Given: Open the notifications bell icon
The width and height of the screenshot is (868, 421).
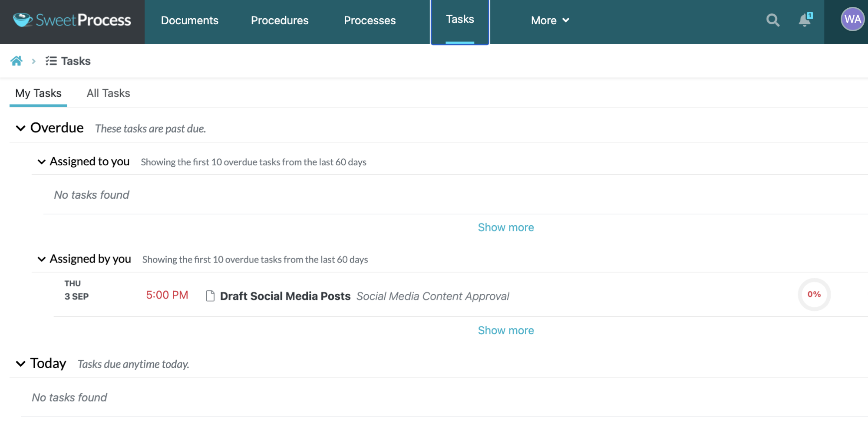Looking at the screenshot, I should coord(805,20).
